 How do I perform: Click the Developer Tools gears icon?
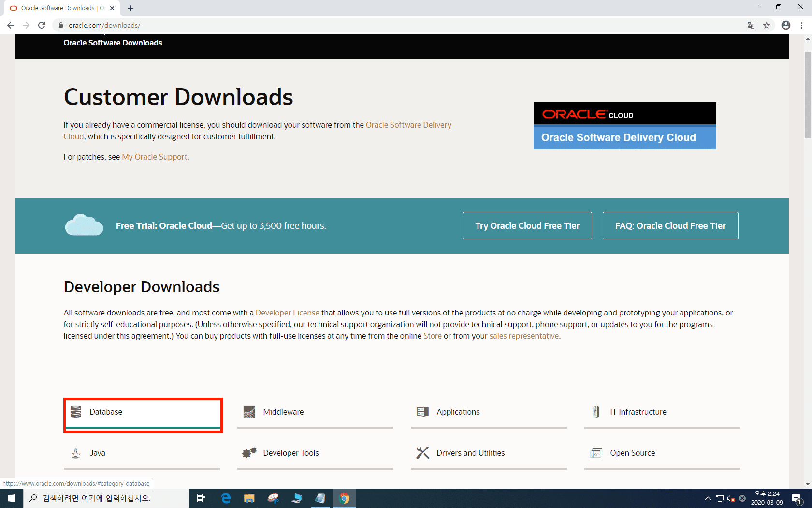249,453
